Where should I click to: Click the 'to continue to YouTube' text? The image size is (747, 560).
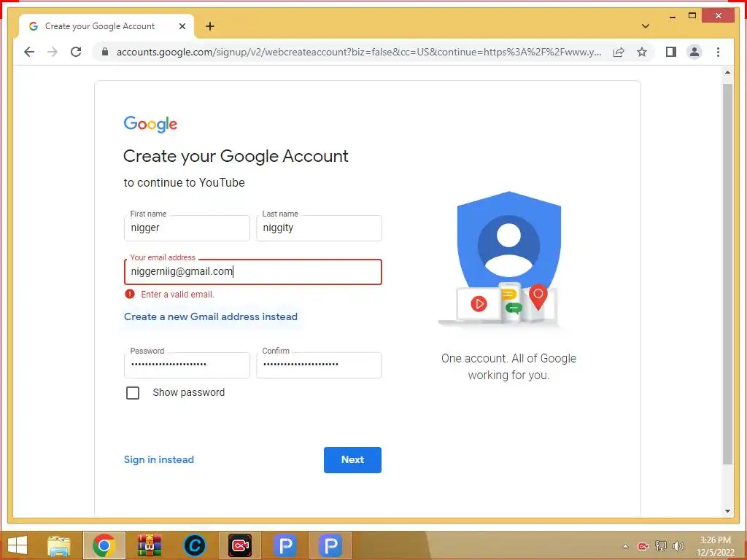184,182
